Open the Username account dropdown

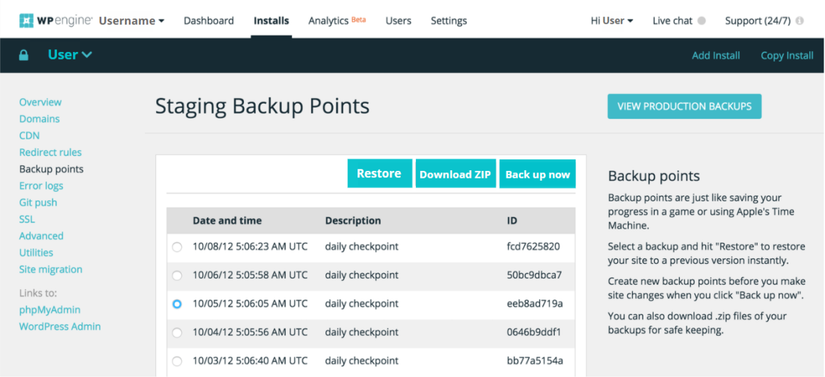click(x=132, y=21)
